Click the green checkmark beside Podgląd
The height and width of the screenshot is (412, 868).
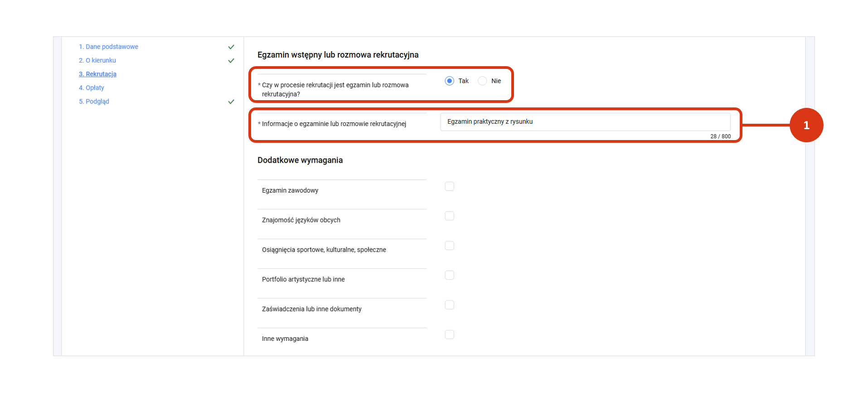231,102
